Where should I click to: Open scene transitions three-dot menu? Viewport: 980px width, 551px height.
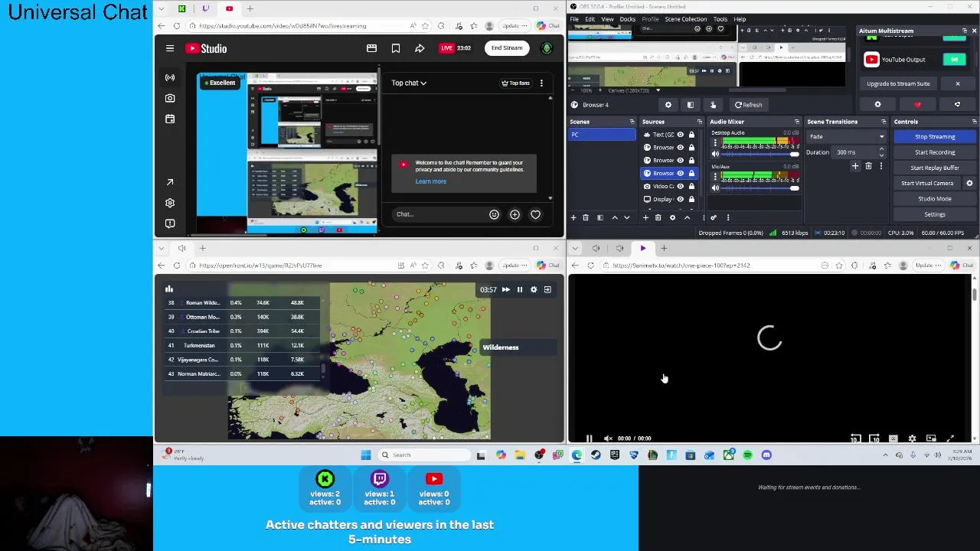click(880, 166)
